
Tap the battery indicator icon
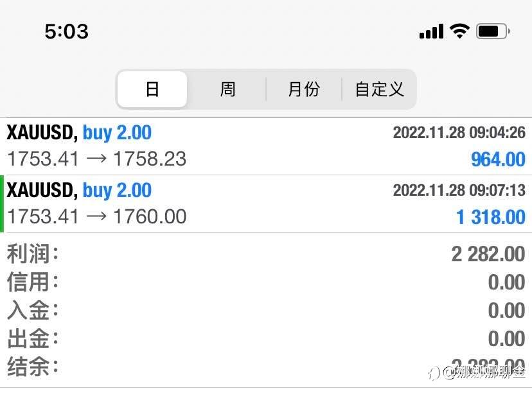(x=493, y=31)
